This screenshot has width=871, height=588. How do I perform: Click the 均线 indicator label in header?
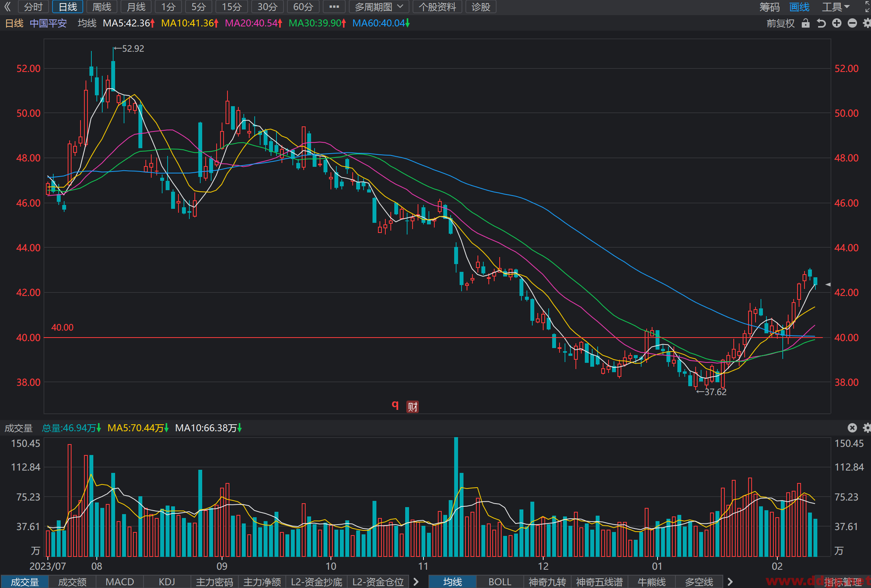pos(87,23)
